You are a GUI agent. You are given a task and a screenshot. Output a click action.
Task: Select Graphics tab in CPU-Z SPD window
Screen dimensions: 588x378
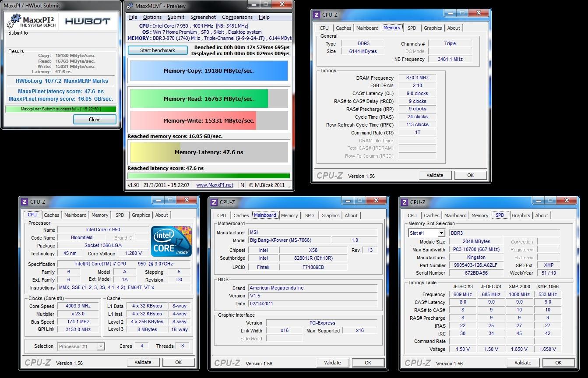521,215
